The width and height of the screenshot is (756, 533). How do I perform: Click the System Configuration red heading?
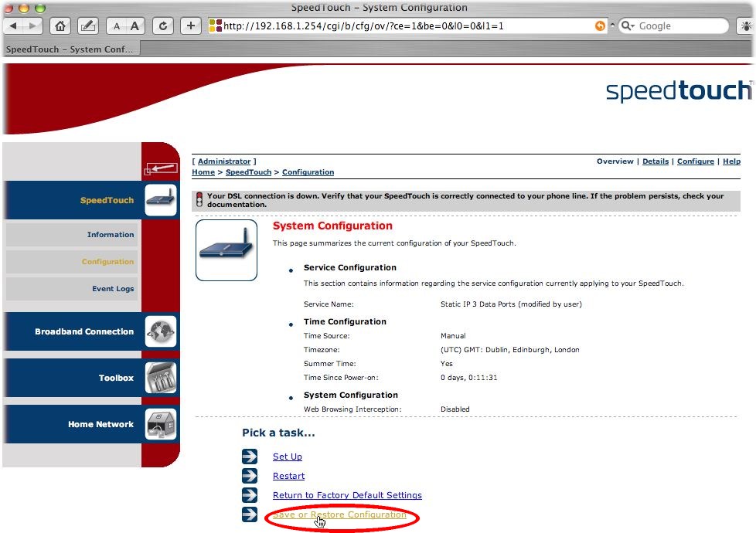coord(332,226)
